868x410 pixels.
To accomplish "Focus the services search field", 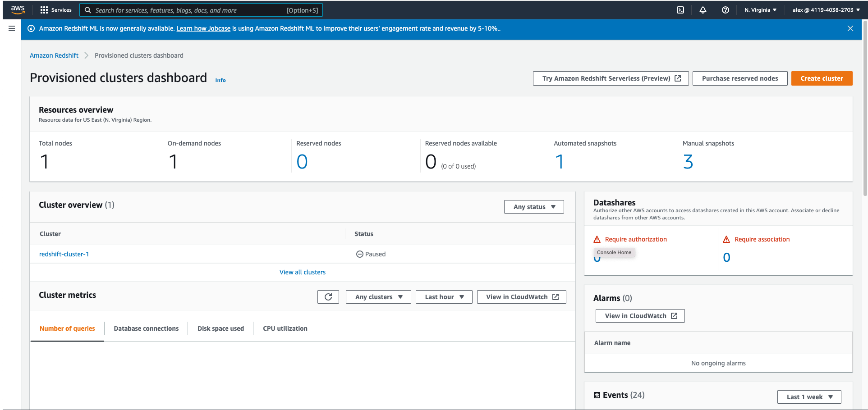I will (x=201, y=10).
